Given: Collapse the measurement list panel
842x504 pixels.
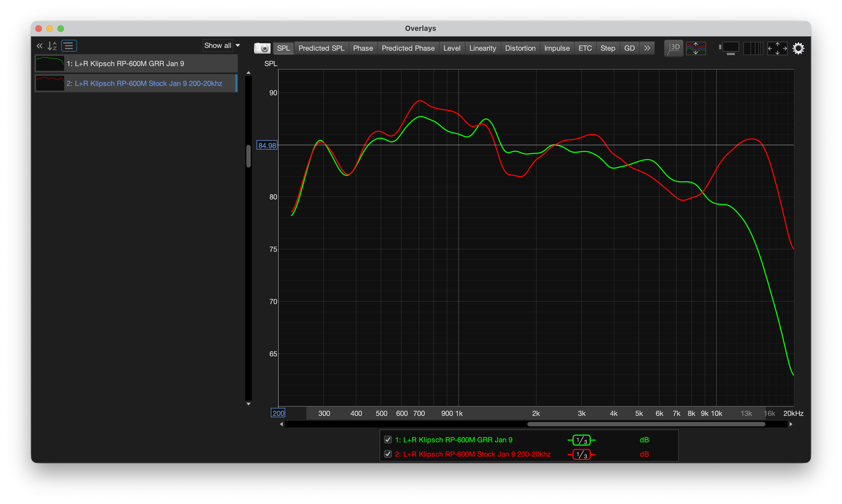Looking at the screenshot, I should pos(39,46).
